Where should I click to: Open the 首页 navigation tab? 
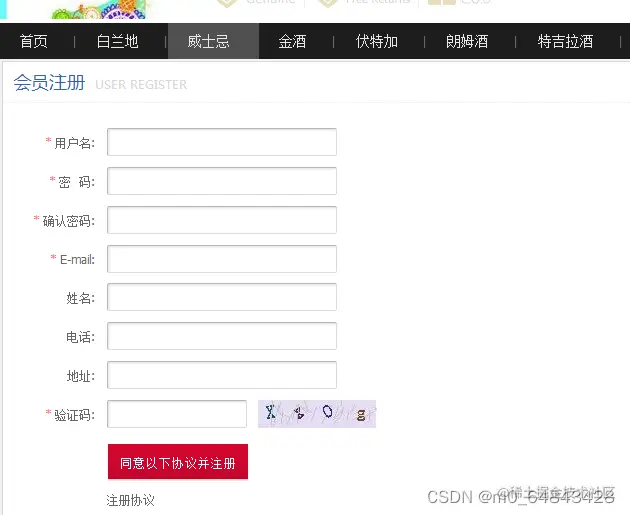(x=34, y=41)
